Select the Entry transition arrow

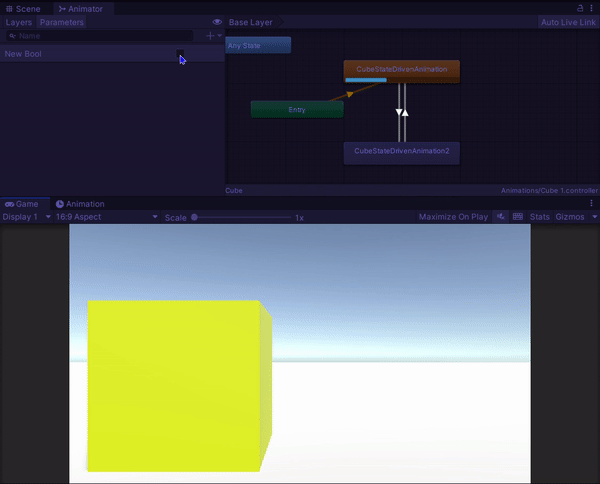(350, 93)
